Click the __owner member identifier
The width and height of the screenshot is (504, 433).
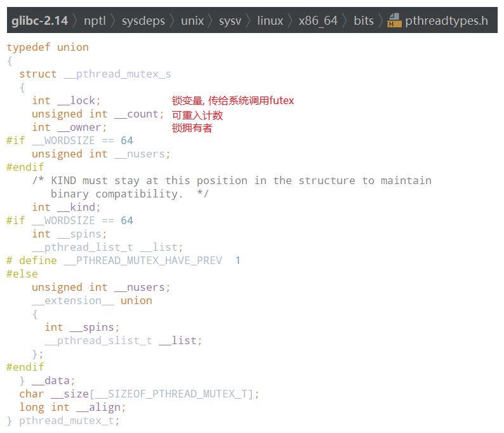click(x=79, y=128)
